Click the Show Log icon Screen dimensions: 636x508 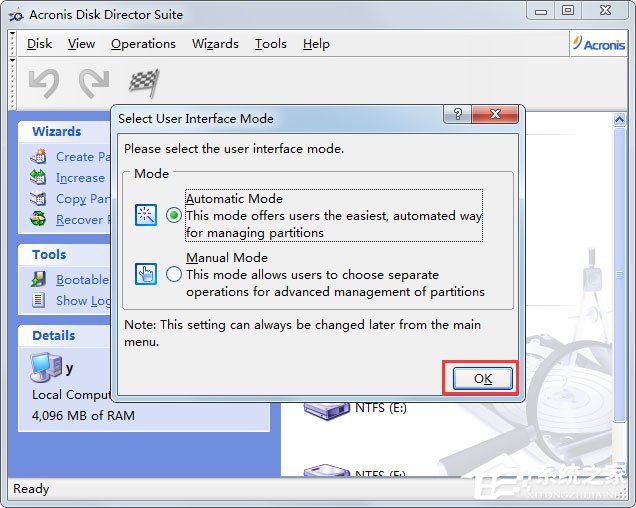click(38, 300)
